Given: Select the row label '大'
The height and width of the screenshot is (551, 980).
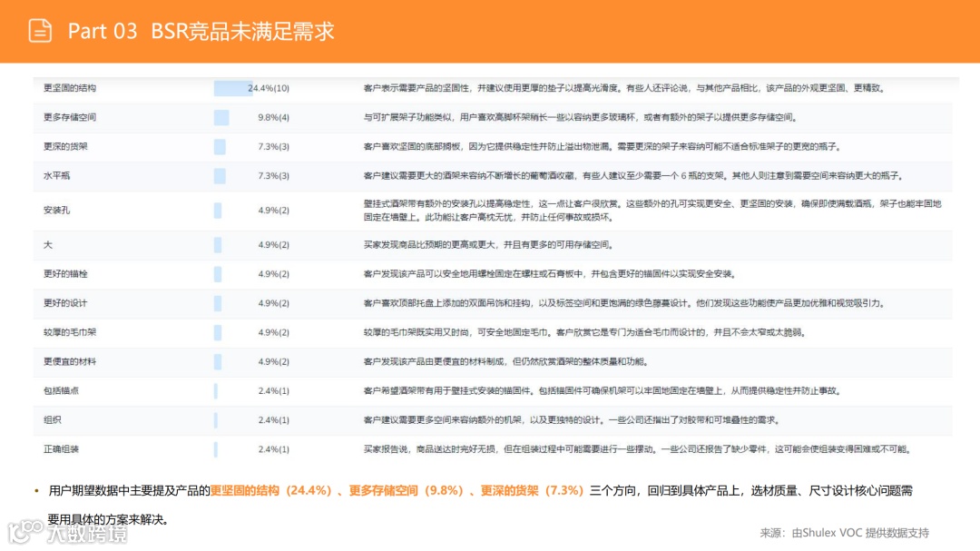Looking at the screenshot, I should [47, 244].
